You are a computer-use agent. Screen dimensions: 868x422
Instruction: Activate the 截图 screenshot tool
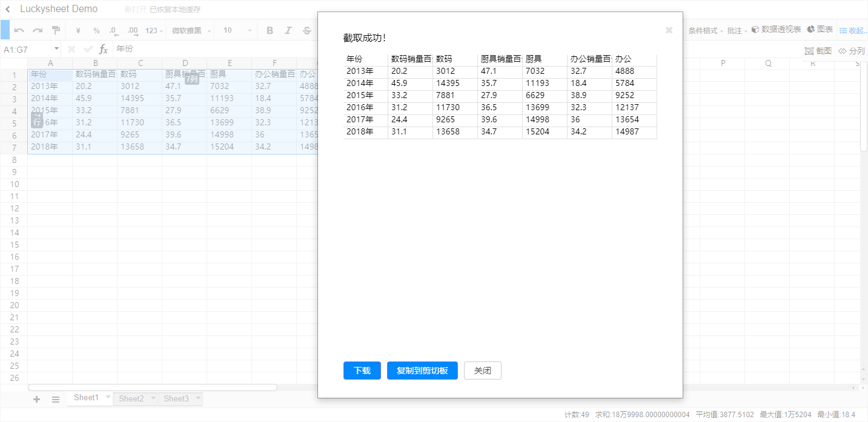point(823,51)
